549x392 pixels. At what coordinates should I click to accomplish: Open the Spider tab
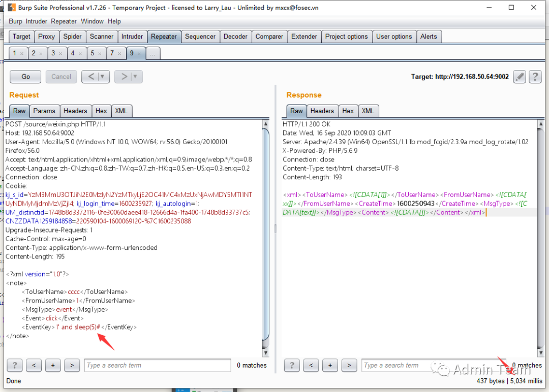[72, 37]
